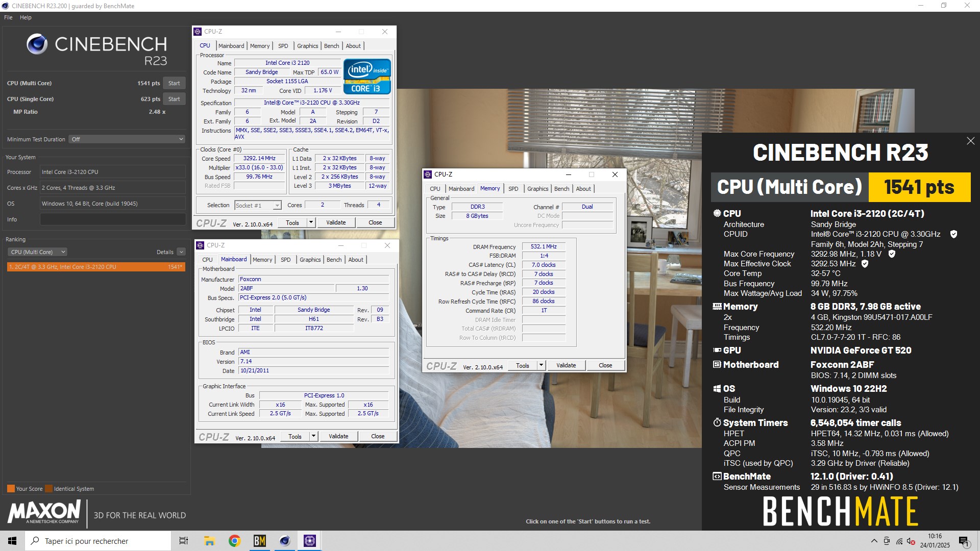Click Validate in the Mainboard window

(x=338, y=436)
